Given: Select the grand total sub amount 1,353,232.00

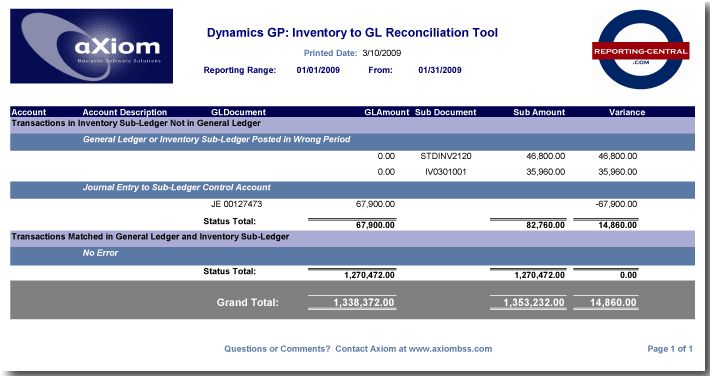Looking at the screenshot, I should [x=534, y=303].
